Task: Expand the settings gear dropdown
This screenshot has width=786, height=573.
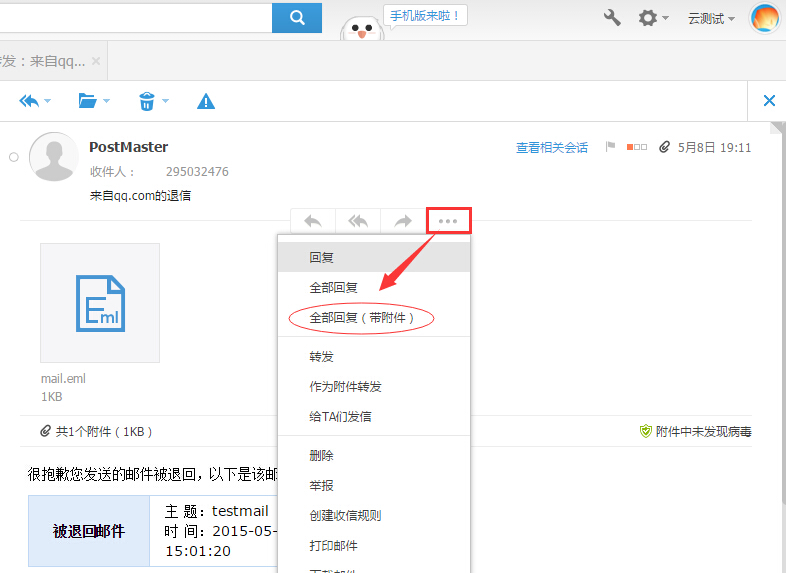Action: (653, 18)
